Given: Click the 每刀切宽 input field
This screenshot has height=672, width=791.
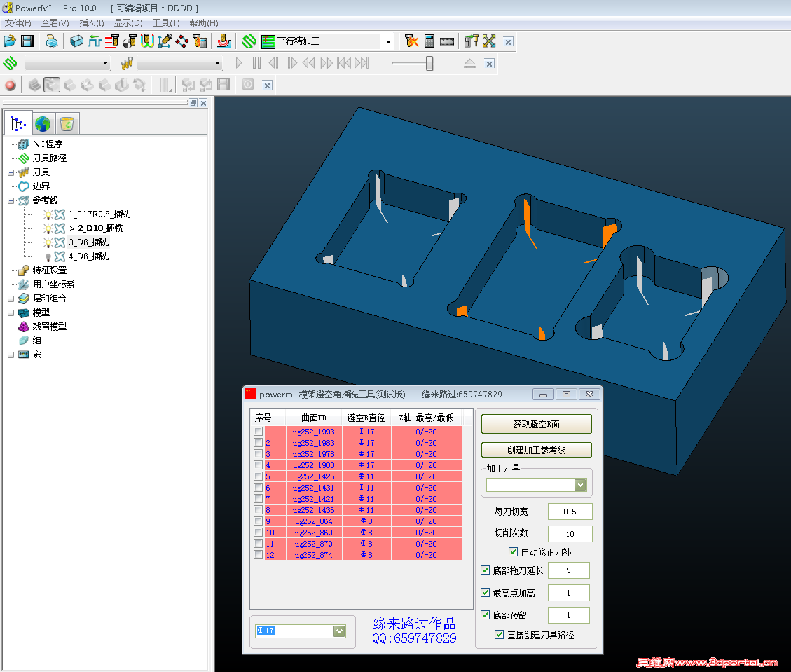Looking at the screenshot, I should 570,512.
